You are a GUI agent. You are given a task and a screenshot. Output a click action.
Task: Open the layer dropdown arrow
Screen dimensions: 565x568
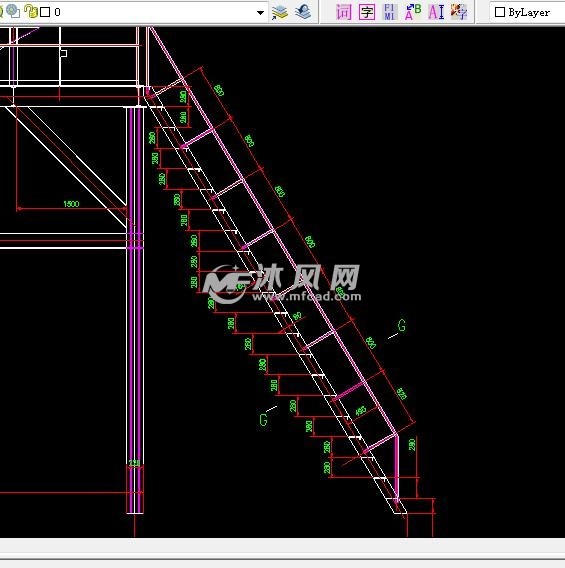[260, 13]
